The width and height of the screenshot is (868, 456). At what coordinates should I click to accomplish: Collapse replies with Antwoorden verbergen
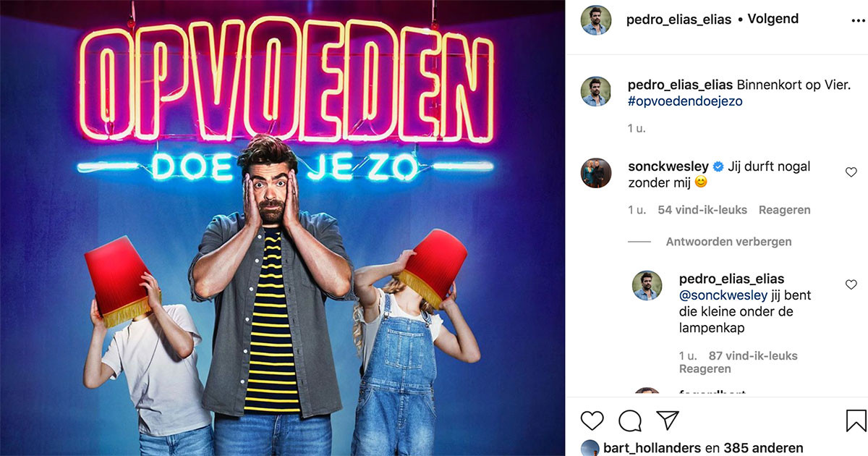pyautogui.click(x=728, y=242)
